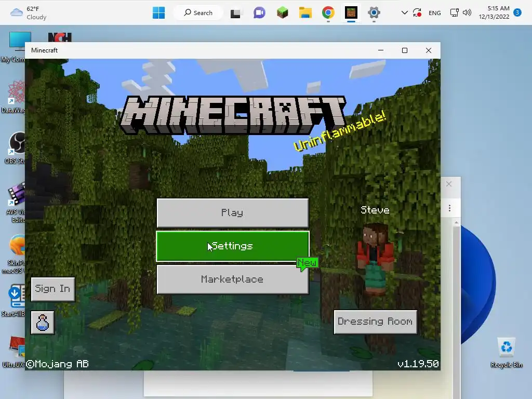This screenshot has height=399, width=532.
Task: Open the clock showing 5:15 AM
Action: [494, 12]
